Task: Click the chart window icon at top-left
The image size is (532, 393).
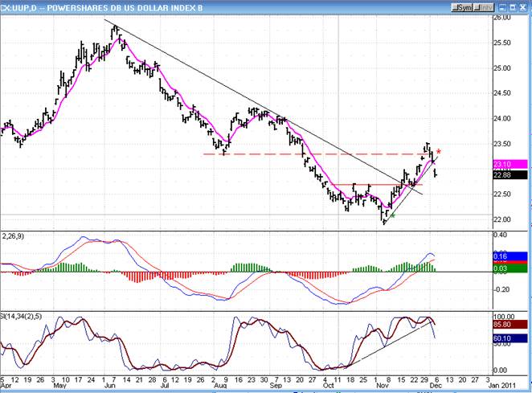Action: coord(6,7)
